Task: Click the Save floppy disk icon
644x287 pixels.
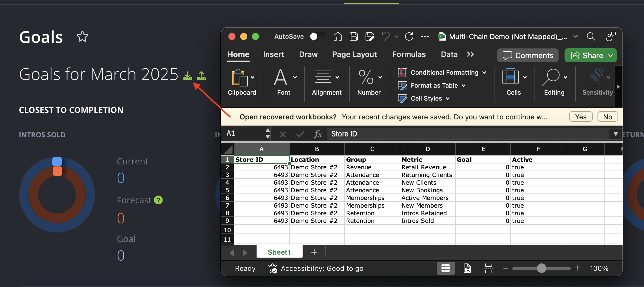Action: click(x=354, y=36)
